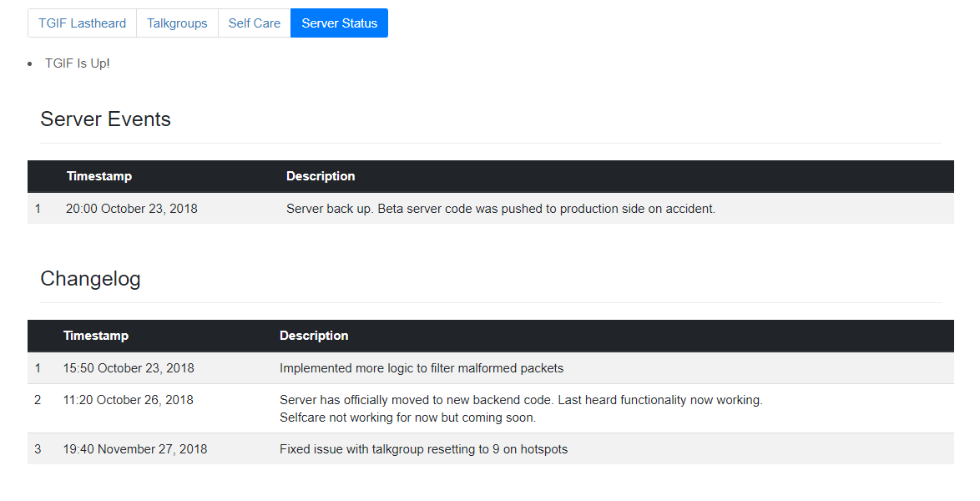
Task: Click the Description header in Changelog table
Action: pyautogui.click(x=314, y=336)
